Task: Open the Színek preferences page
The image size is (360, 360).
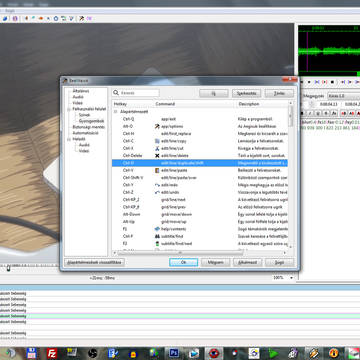Action: click(84, 115)
